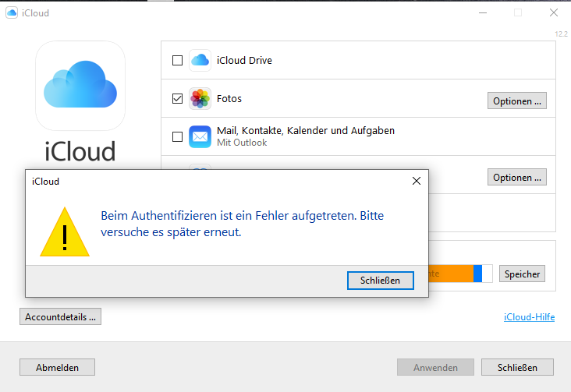
Task: Tick the Mail, Kontakte, Kalender checkbox
Action: pyautogui.click(x=177, y=136)
